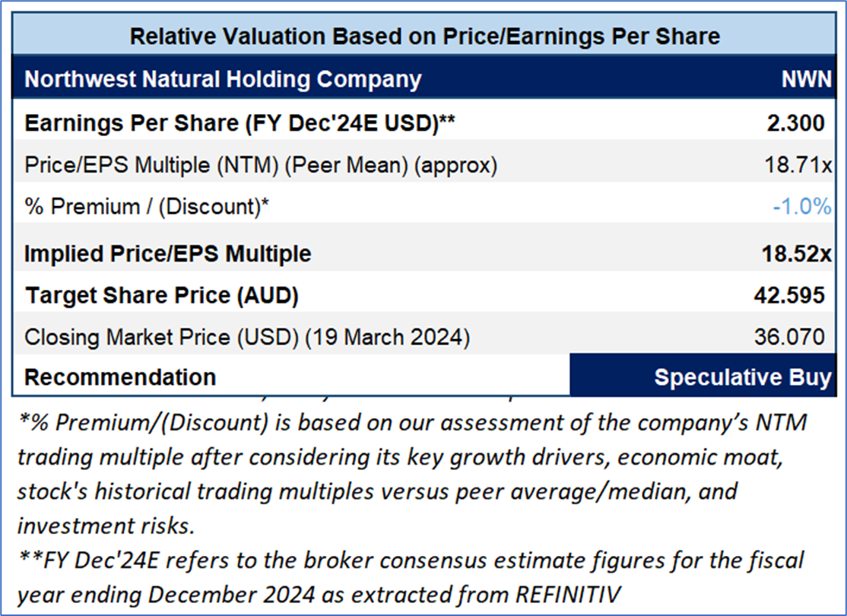Click the 18.71x peer mean value

point(798,165)
